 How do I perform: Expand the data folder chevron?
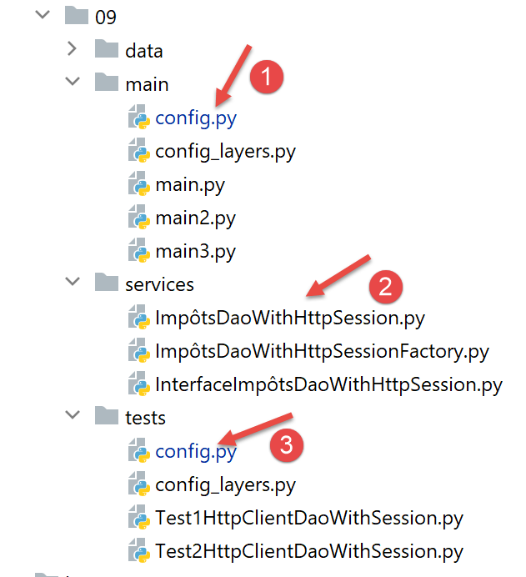72,49
